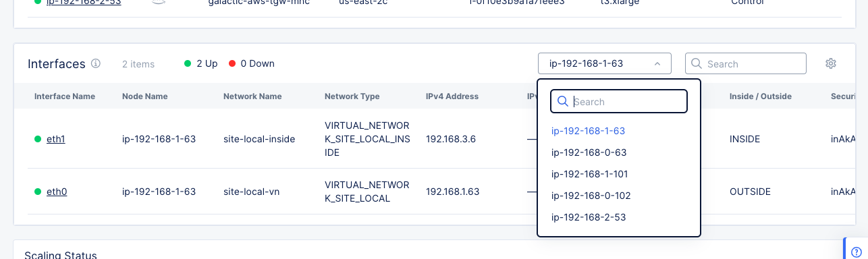The image size is (868, 259).
Task: Choose ip-192-168-1-101 in node list
Action: click(x=589, y=174)
